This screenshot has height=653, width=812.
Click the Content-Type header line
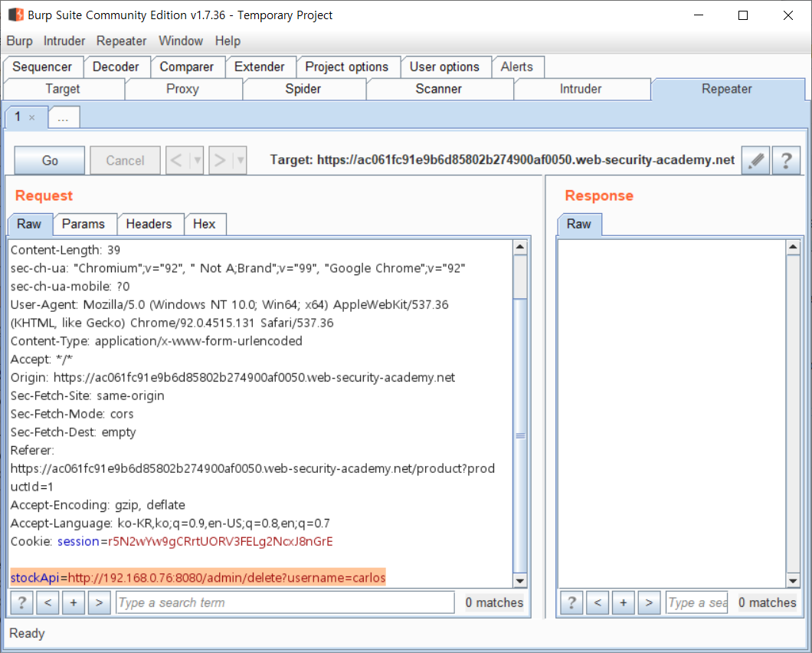(156, 341)
